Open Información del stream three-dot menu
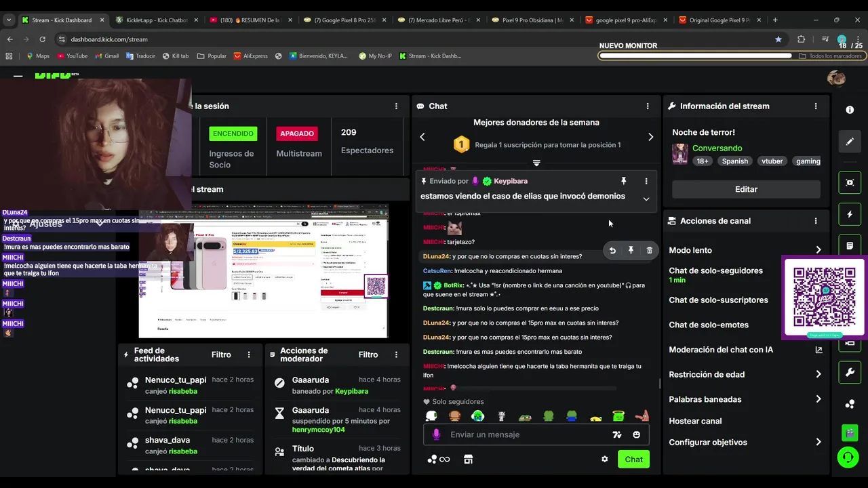 [x=816, y=106]
